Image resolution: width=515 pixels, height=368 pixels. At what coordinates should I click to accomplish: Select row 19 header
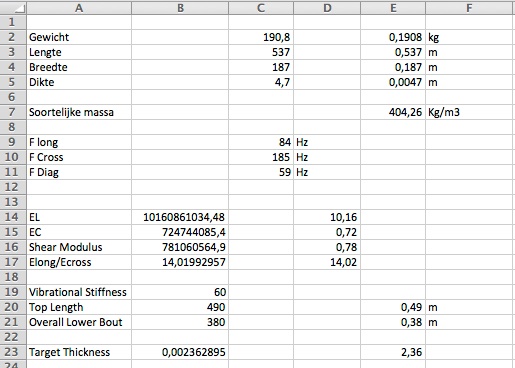pyautogui.click(x=13, y=292)
